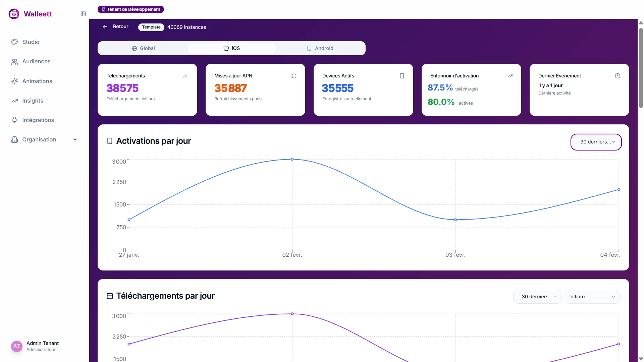Click the Intégrations plug icon
644x362 pixels.
[14, 120]
